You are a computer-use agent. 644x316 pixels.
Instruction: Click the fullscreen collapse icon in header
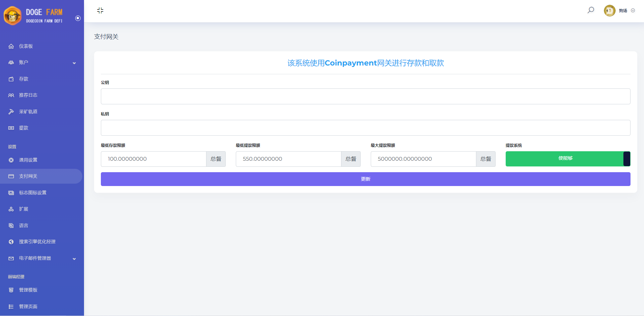coord(100,10)
